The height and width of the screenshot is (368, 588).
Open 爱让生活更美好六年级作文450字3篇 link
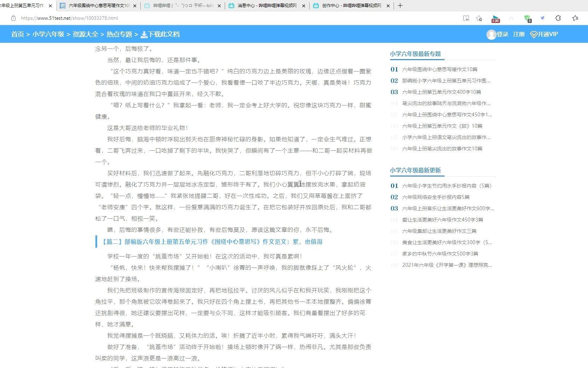[442, 220]
